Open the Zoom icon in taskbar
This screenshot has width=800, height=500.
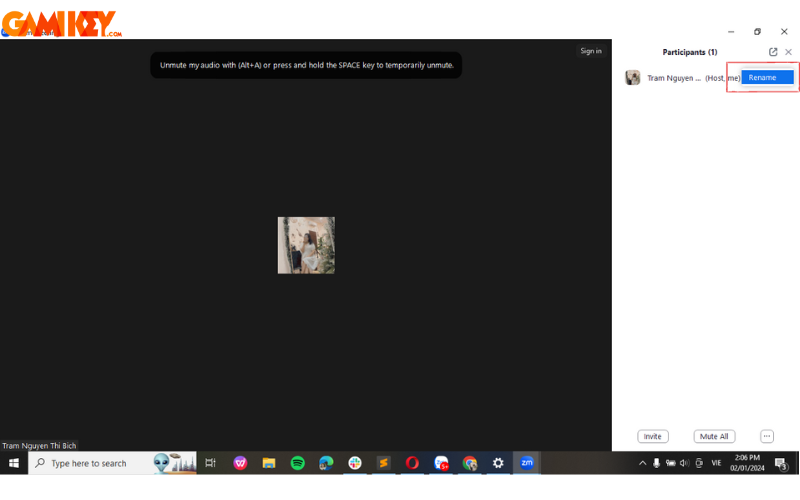coord(527,463)
